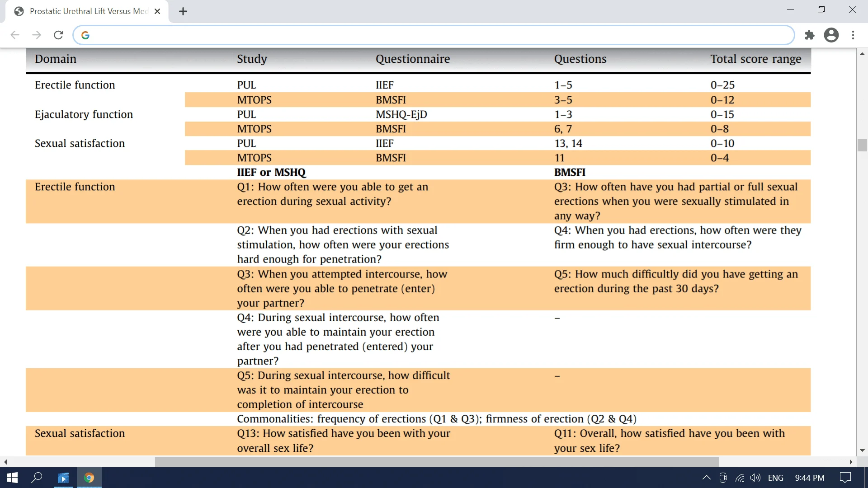Image resolution: width=868 pixels, height=488 pixels.
Task: Click the 0–25 score range cell
Action: pos(722,85)
